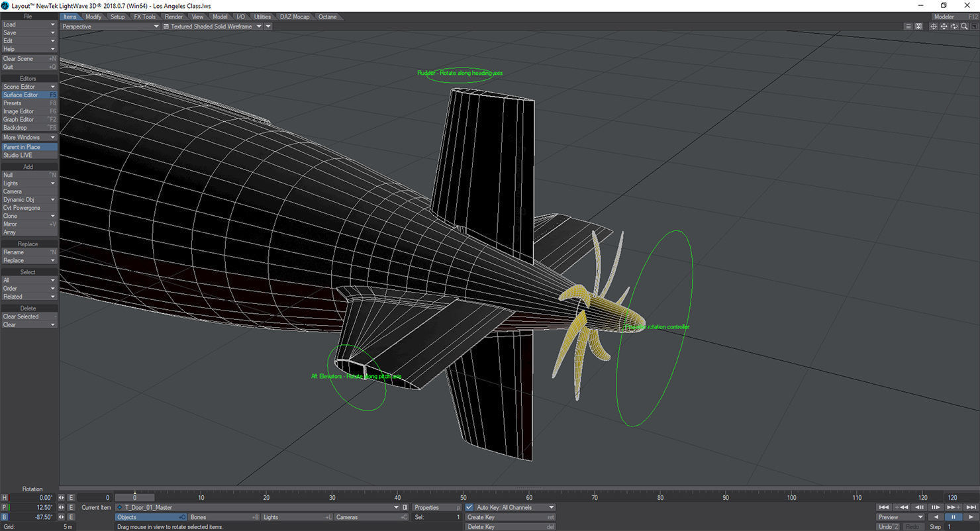Image resolution: width=980 pixels, height=531 pixels.
Task: Switch to Lights selection mode
Action: tap(297, 518)
